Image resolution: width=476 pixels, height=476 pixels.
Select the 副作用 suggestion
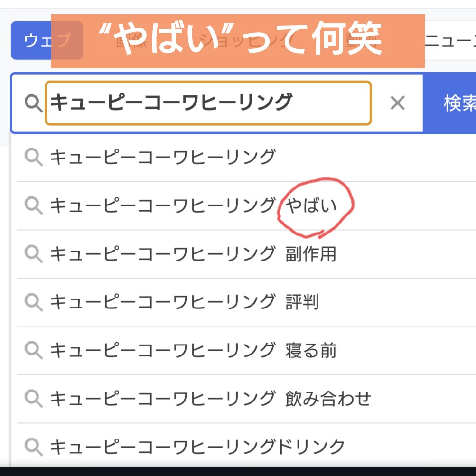click(x=193, y=254)
